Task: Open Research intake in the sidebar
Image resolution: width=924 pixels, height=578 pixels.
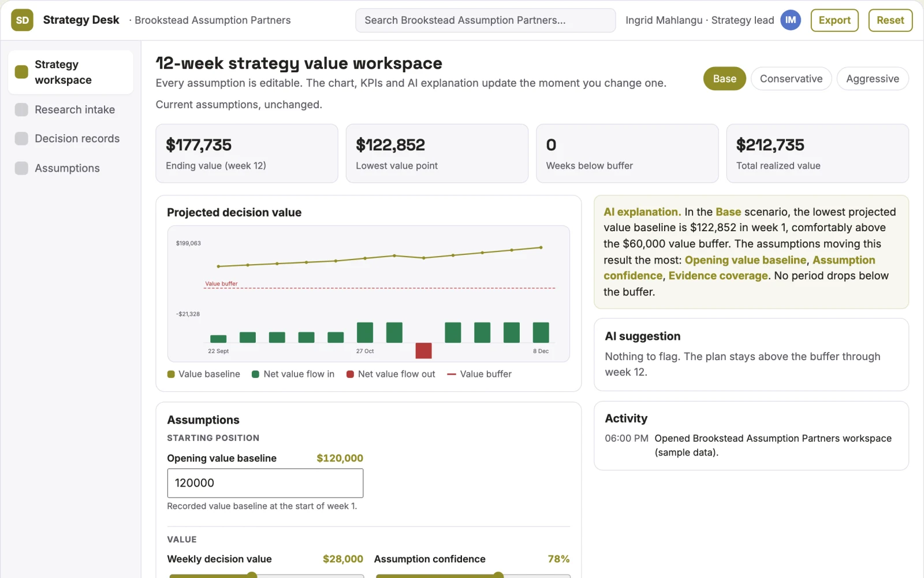Action: click(70, 110)
